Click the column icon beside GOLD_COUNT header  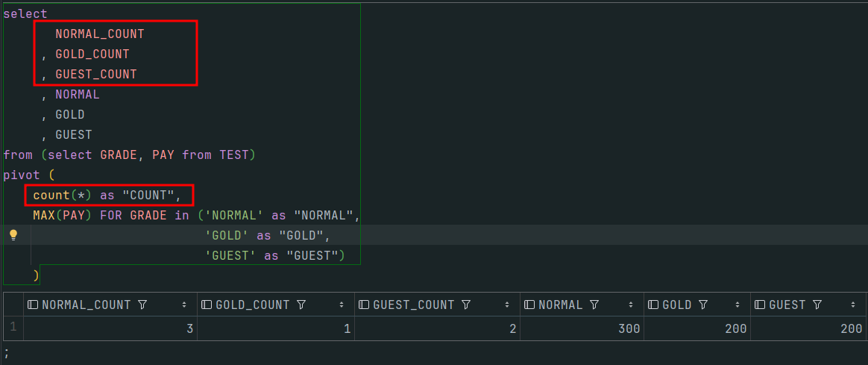(x=207, y=305)
